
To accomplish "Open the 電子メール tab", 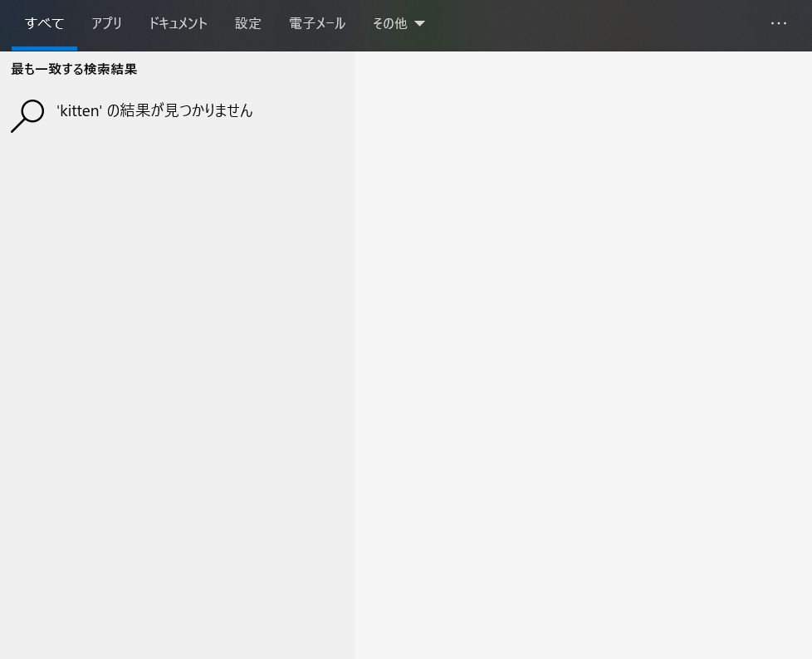I will [x=317, y=24].
